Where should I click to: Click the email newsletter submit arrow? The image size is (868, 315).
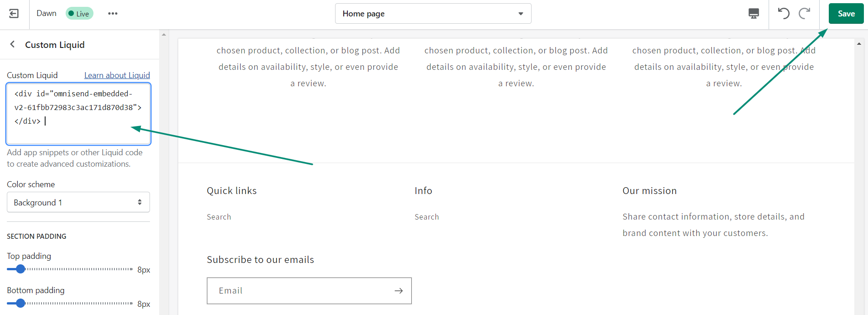pos(398,290)
